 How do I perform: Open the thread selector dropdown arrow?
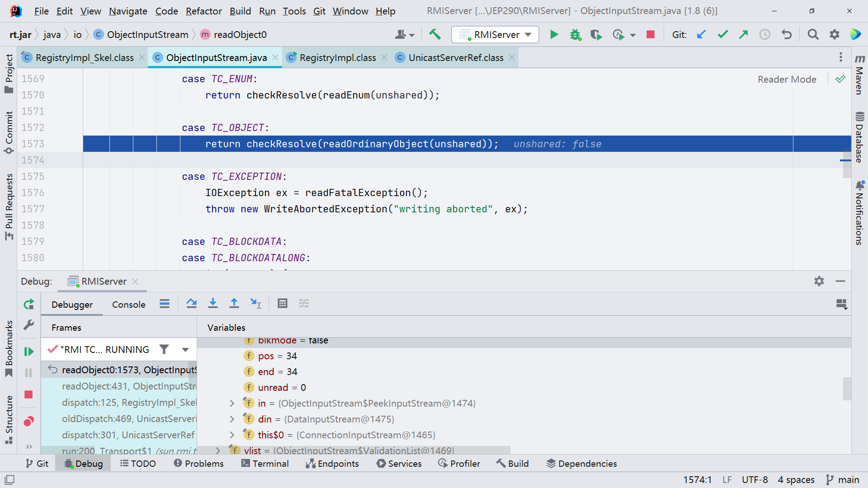pyautogui.click(x=185, y=350)
